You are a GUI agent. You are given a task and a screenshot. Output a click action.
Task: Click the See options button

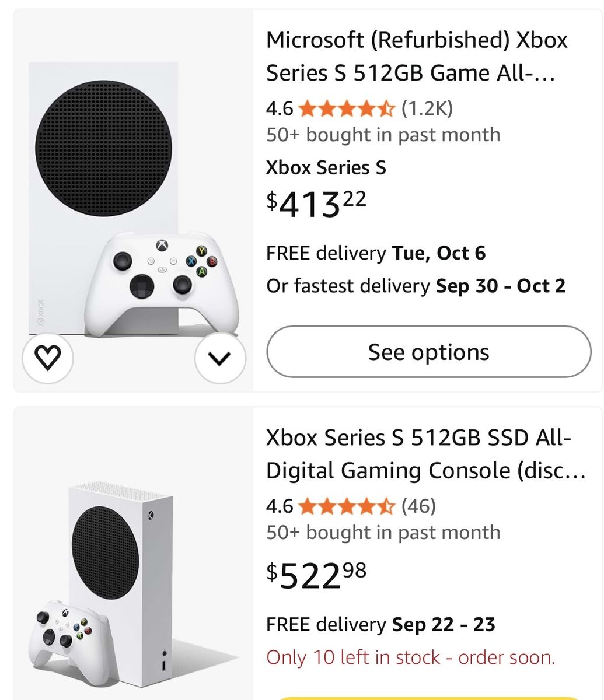[429, 352]
